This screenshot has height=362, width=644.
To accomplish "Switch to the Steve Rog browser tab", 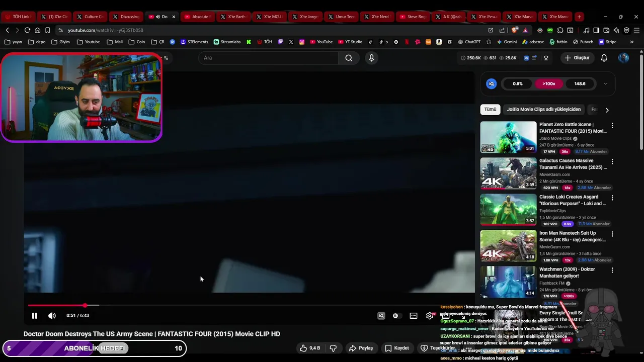I will [413, 17].
